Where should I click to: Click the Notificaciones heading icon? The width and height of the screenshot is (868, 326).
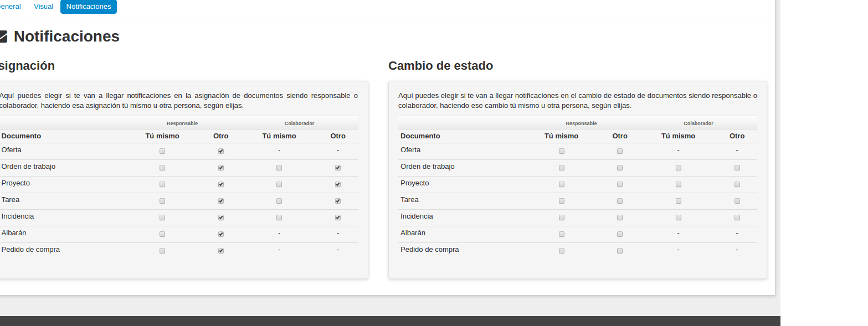[x=3, y=37]
